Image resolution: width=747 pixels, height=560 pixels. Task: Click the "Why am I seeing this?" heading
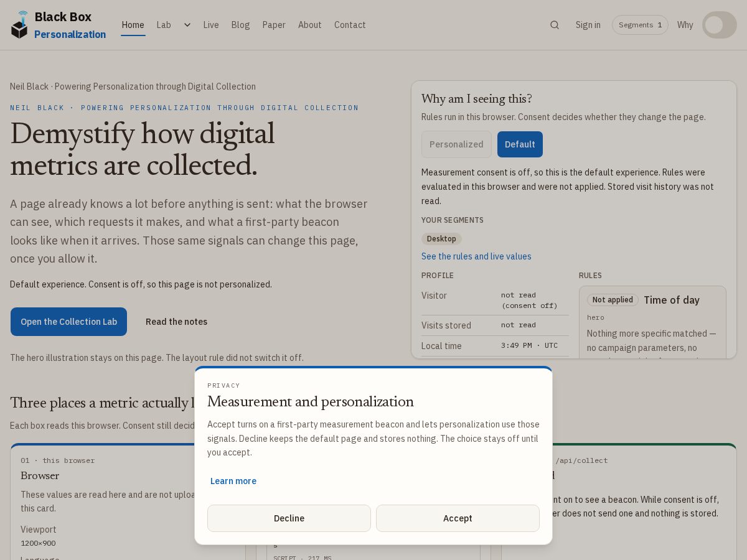[477, 99]
